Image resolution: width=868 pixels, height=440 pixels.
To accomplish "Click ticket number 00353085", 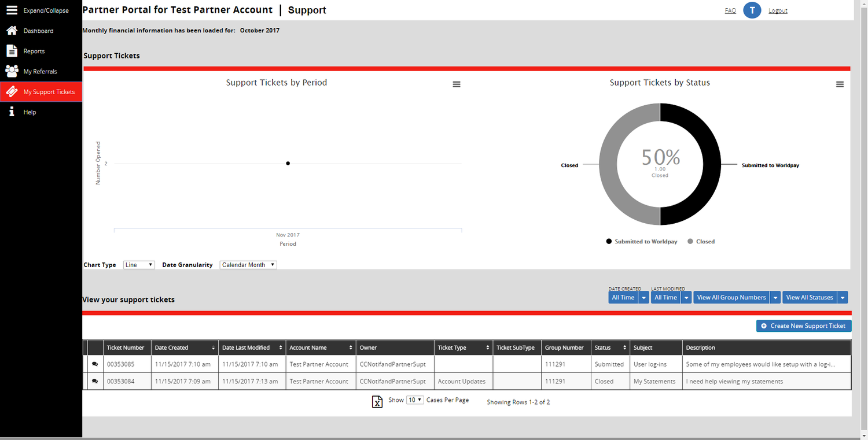I will click(121, 364).
